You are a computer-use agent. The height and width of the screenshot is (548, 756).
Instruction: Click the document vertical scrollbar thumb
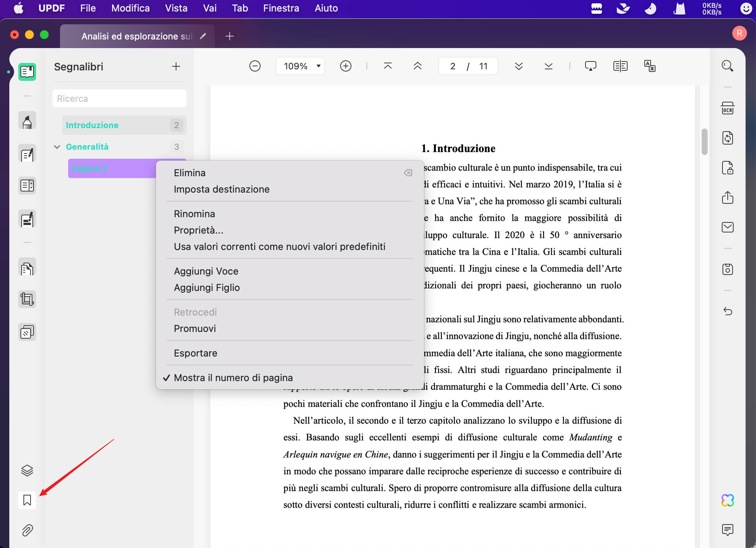click(704, 142)
